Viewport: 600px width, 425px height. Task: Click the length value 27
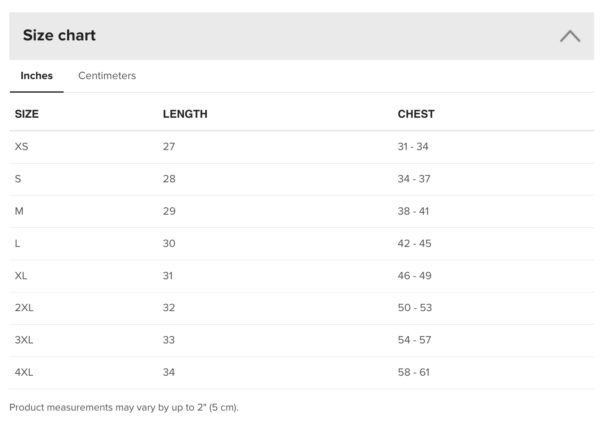tap(169, 147)
